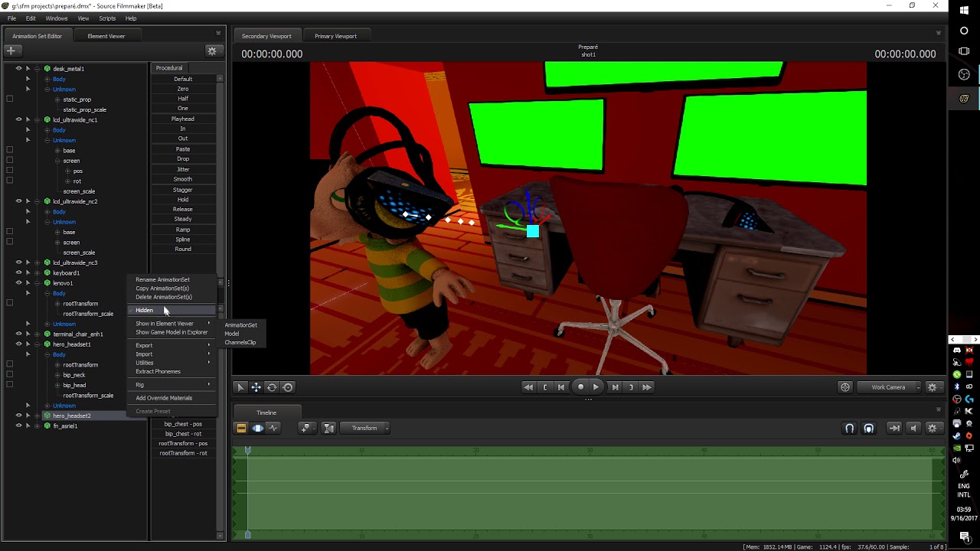Switch to Graph Editor mode in timeline
This screenshot has width=980, height=551.
coord(273,428)
